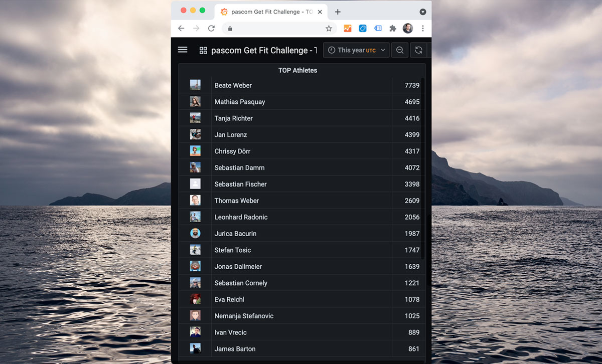Screen dimensions: 602x364
Task: Open the Chrome profile avatar
Action: tap(408, 29)
